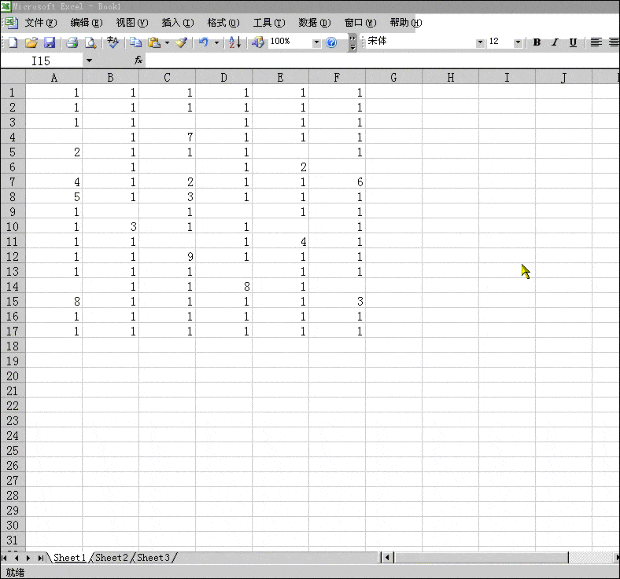Switch to the Sheet2 tab
This screenshot has width=620, height=579.
click(x=111, y=558)
